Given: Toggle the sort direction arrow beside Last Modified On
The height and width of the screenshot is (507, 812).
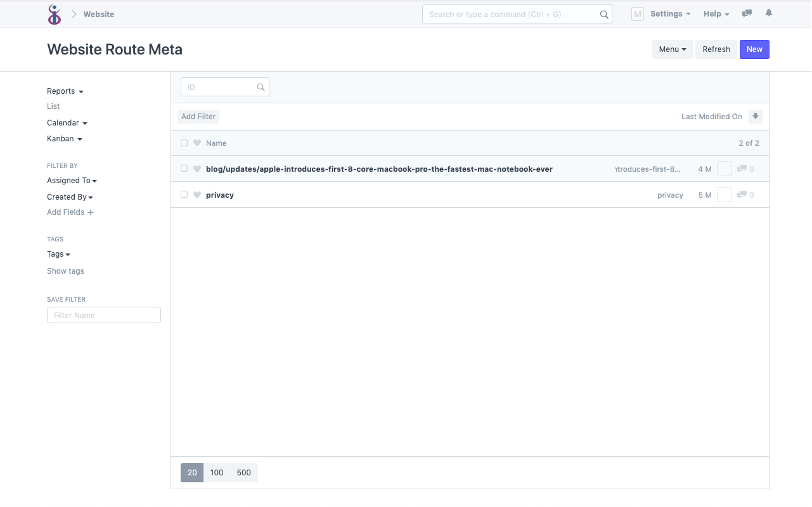Looking at the screenshot, I should coord(755,116).
